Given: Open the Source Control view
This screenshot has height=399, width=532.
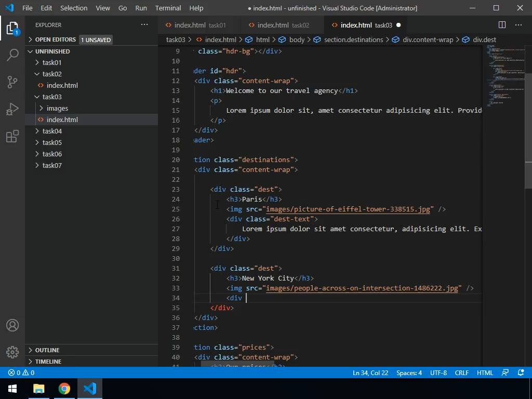Looking at the screenshot, I should pos(12,82).
